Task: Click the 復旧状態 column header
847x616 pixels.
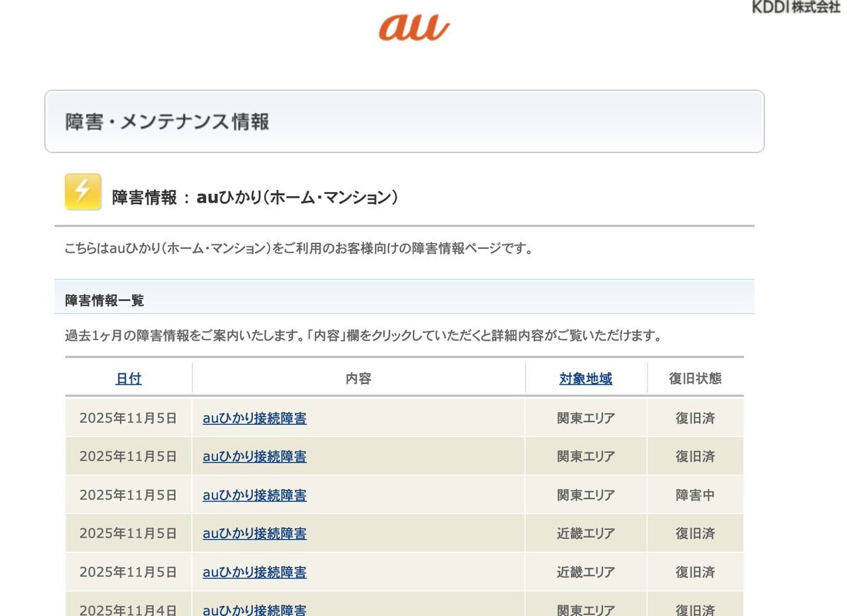Action: [695, 379]
